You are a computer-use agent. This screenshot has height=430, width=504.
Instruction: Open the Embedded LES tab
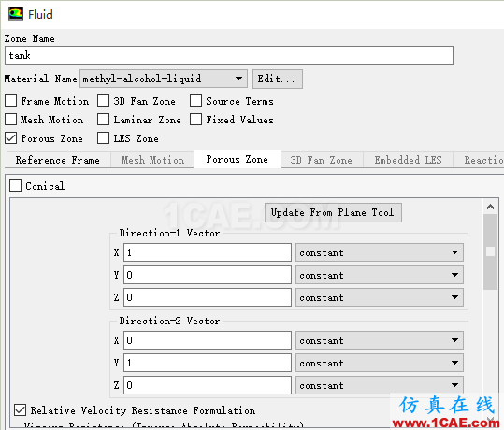coord(409,160)
